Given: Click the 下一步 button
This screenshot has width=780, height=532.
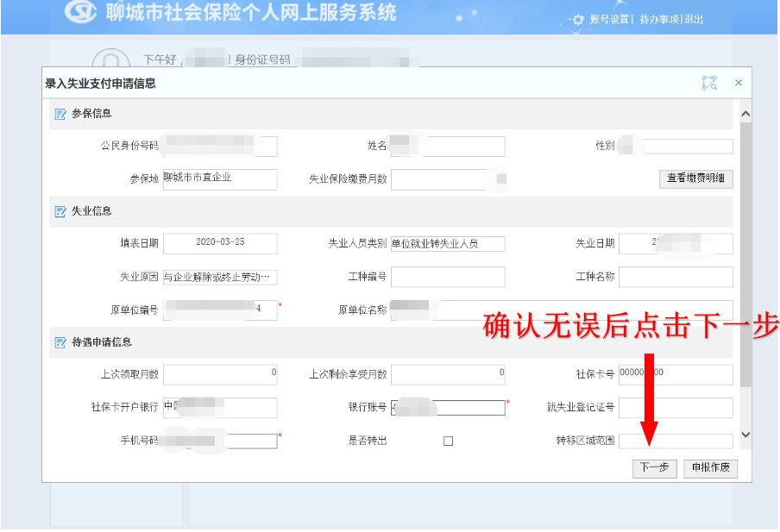Looking at the screenshot, I should click(x=654, y=468).
